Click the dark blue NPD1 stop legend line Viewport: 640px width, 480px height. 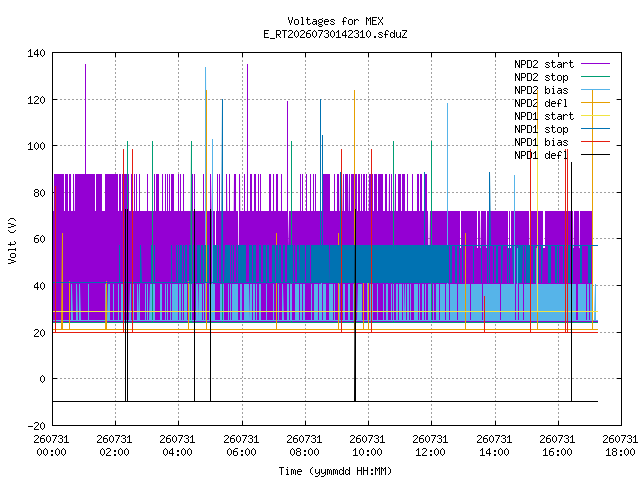595,129
